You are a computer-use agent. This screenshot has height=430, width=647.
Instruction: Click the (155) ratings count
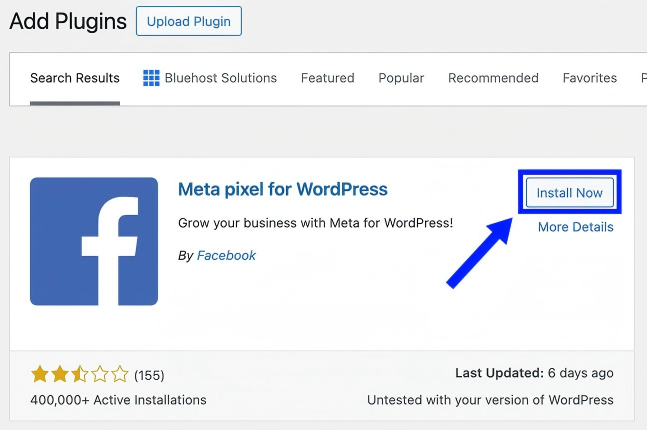coord(149,376)
